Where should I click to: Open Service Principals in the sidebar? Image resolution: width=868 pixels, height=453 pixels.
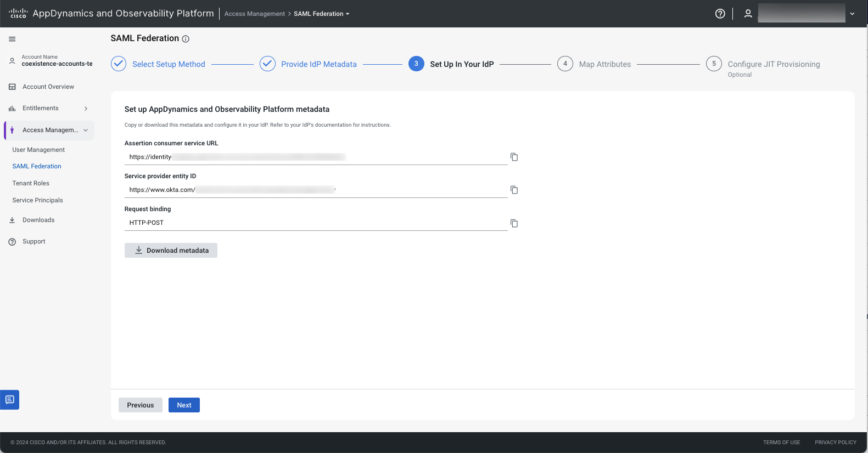tap(37, 200)
